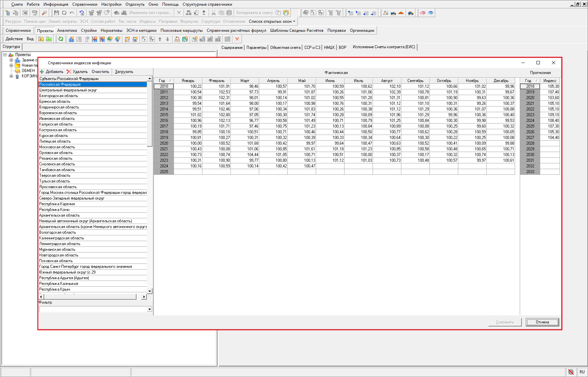This screenshot has width=588, height=377.
Task: Click the regions list horizontal scrollbar
Action: (90, 297)
